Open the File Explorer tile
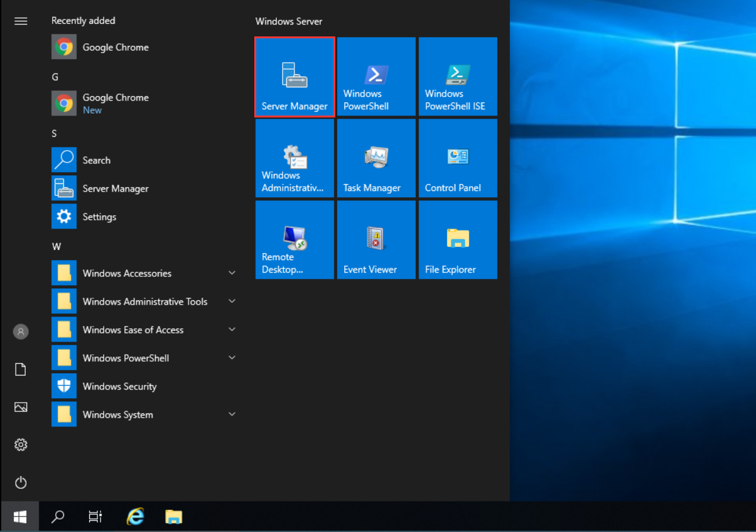Viewport: 756px width, 532px height. point(458,240)
